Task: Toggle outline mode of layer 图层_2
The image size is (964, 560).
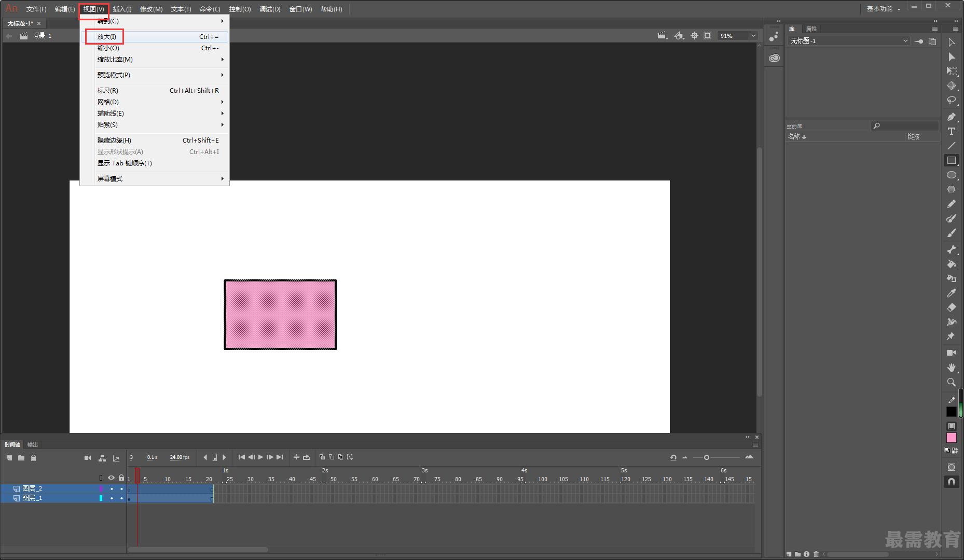Action: (x=101, y=489)
